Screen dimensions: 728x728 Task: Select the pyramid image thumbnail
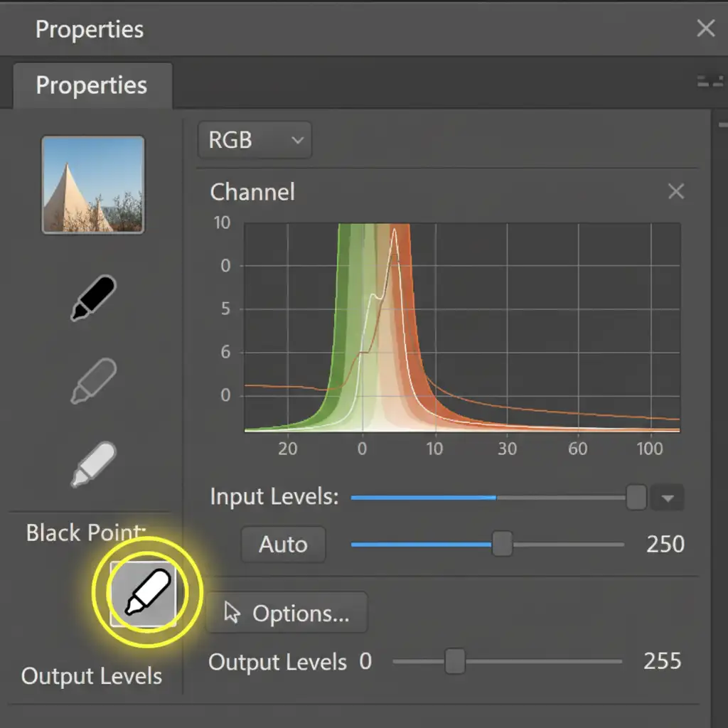(93, 185)
